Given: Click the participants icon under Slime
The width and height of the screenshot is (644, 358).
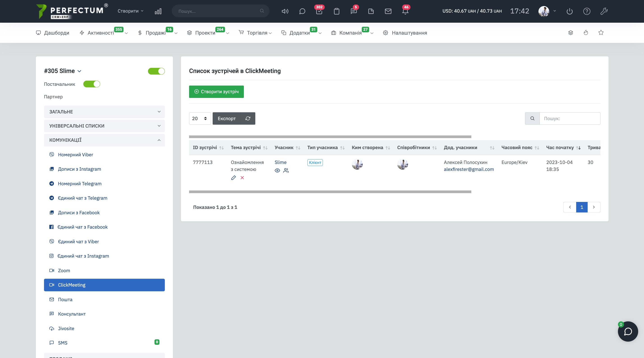Looking at the screenshot, I should [x=286, y=170].
